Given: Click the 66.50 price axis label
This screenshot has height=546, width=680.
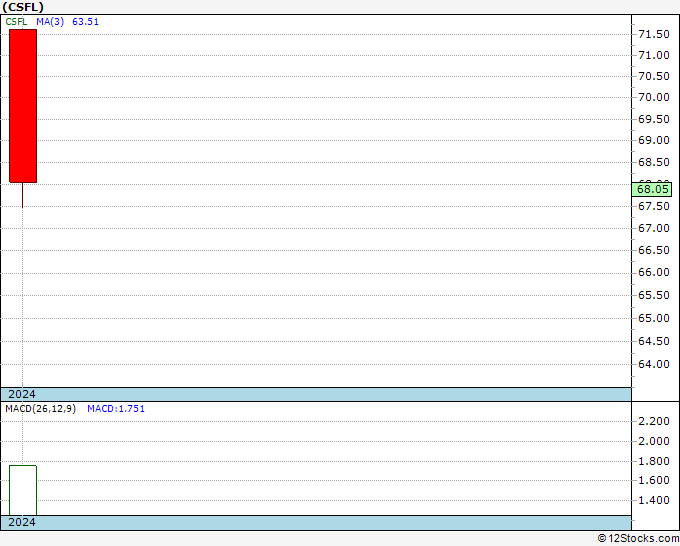Looking at the screenshot, I should pyautogui.click(x=654, y=250).
